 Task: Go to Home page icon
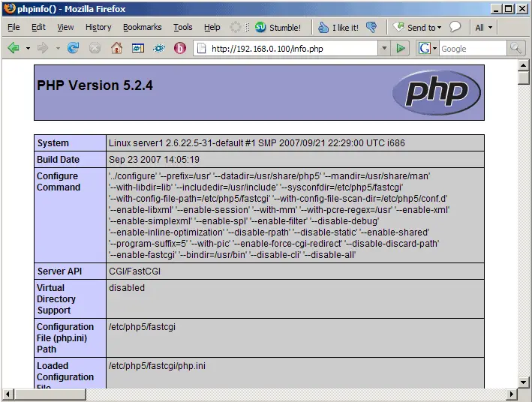[116, 48]
